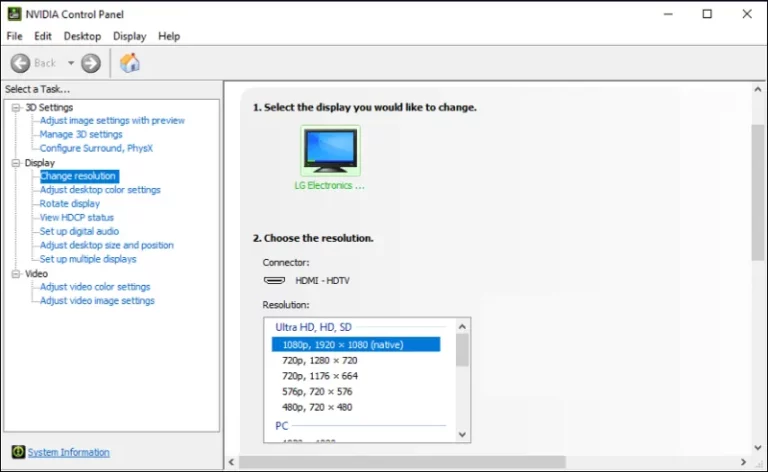Open Back history dropdown arrow
768x472 pixels.
pyautogui.click(x=71, y=63)
